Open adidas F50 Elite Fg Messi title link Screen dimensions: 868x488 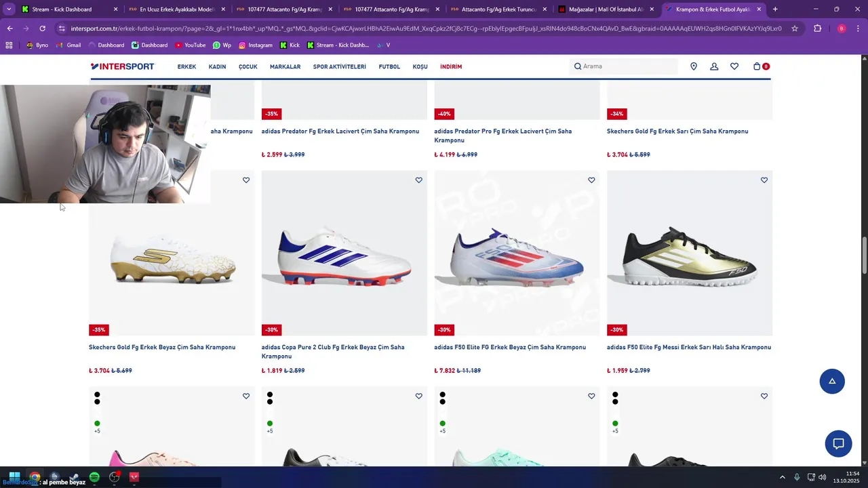689,347
